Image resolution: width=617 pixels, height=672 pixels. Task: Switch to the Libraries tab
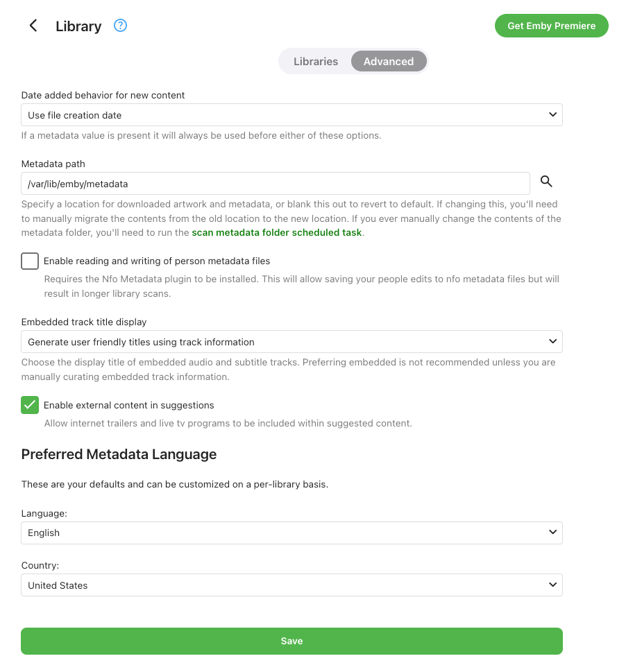point(316,62)
